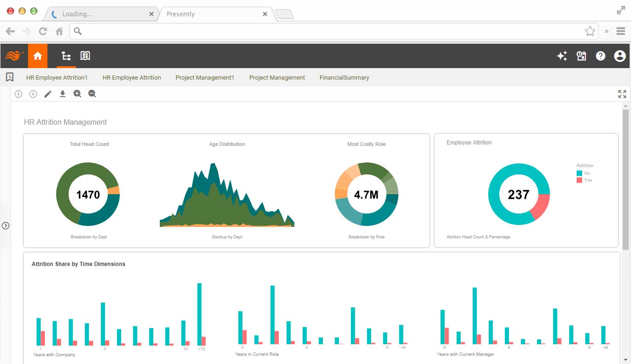Click the zoom in magnifier icon
The height and width of the screenshot is (364, 631).
(77, 94)
